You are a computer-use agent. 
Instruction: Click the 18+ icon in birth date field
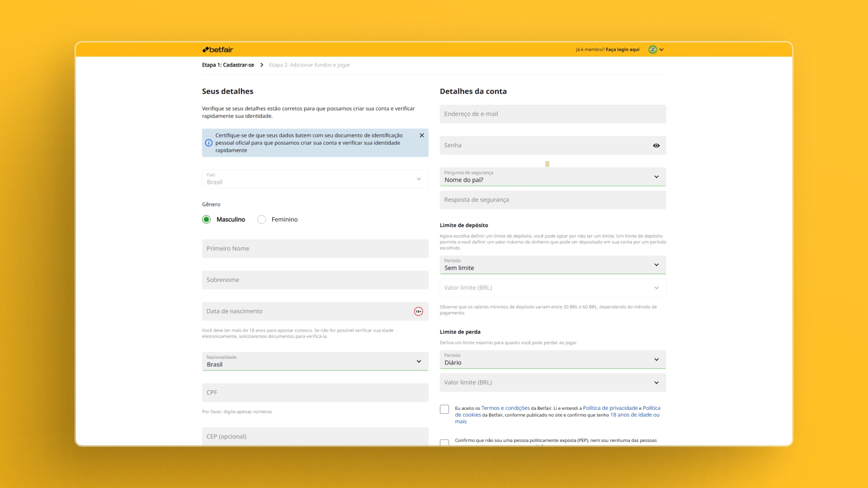pos(419,311)
